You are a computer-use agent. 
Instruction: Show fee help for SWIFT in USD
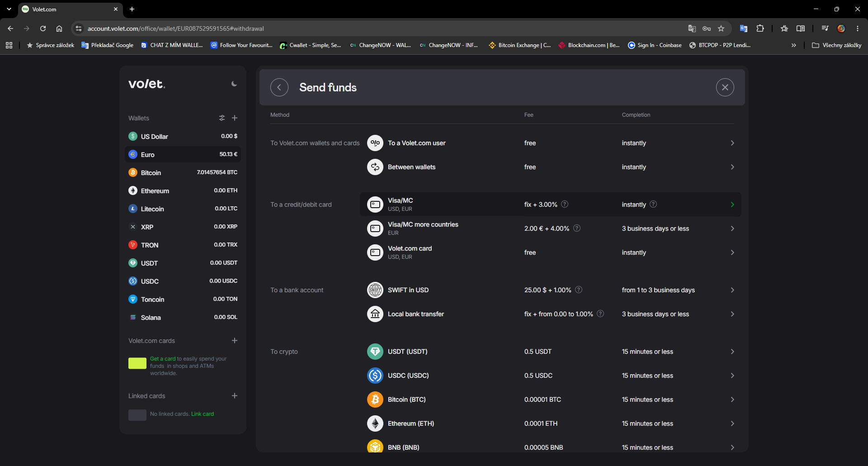579,290
